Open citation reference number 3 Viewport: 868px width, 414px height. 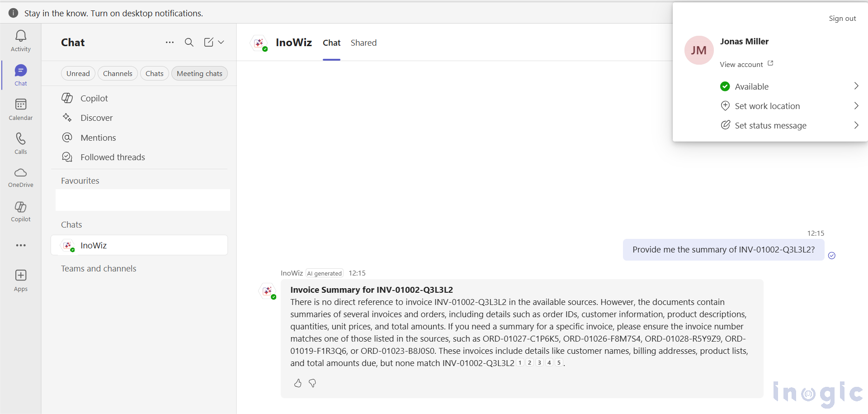point(539,363)
